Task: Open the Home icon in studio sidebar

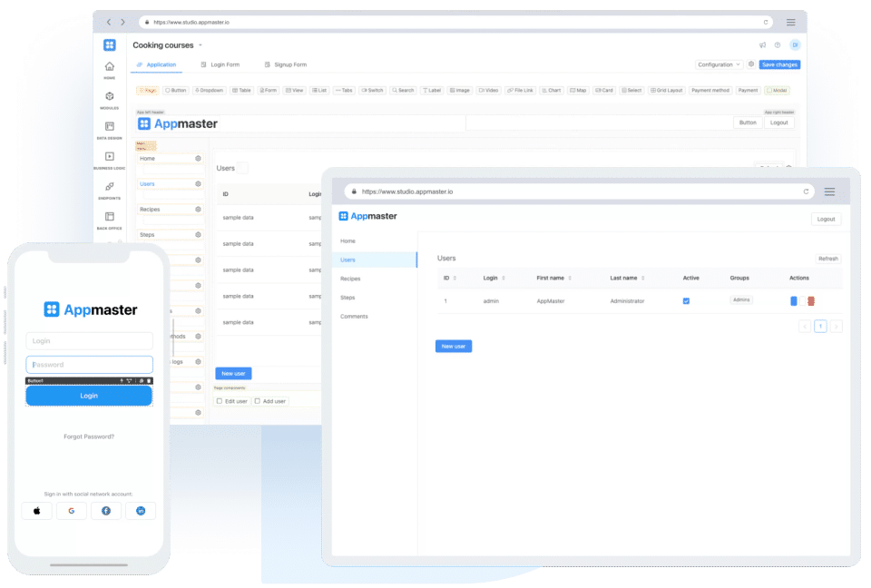Action: coord(110,66)
